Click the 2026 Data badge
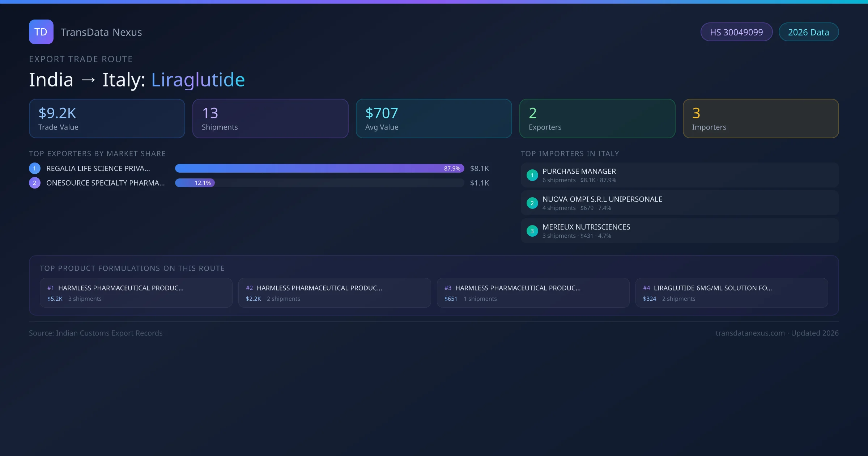This screenshot has width=868, height=456. (x=808, y=32)
